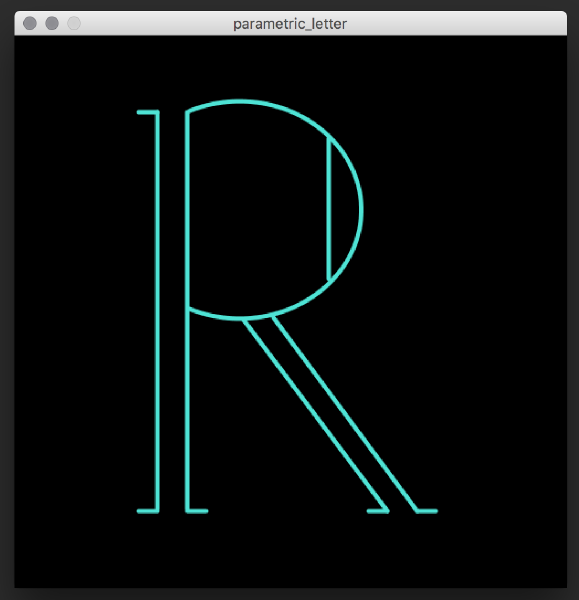Click the inner vertical stem line of the R
This screenshot has height=600, width=579.
click(188, 311)
